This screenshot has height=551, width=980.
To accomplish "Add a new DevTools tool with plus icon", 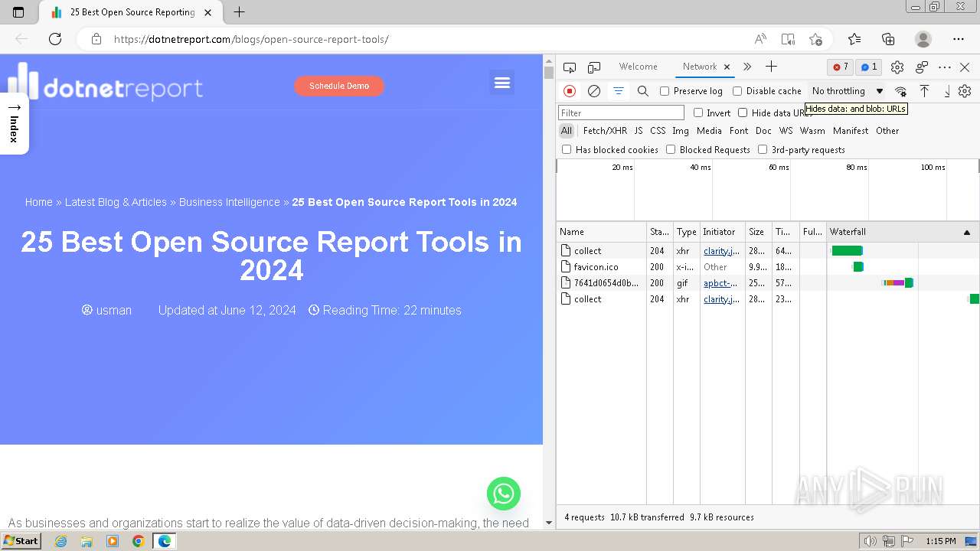I will pos(771,67).
